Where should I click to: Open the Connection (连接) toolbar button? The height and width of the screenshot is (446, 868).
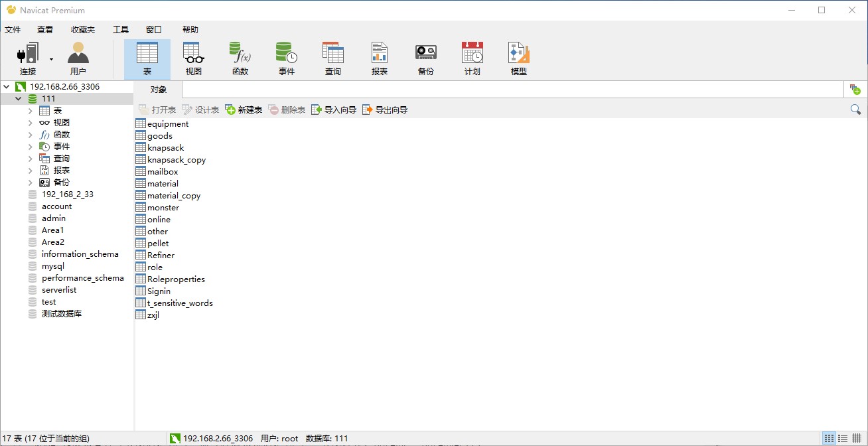(27, 59)
